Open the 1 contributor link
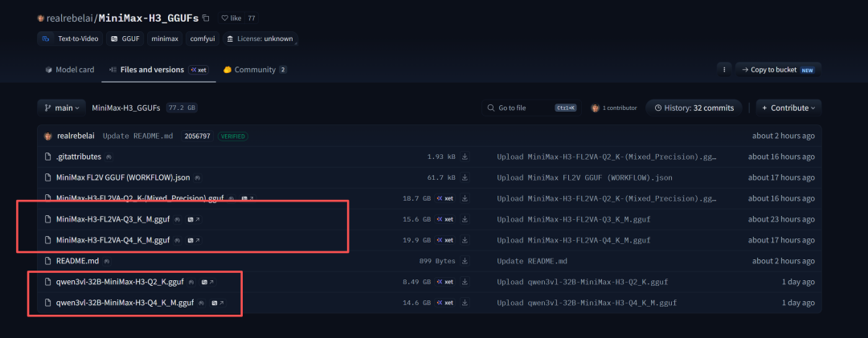868x338 pixels. 614,108
